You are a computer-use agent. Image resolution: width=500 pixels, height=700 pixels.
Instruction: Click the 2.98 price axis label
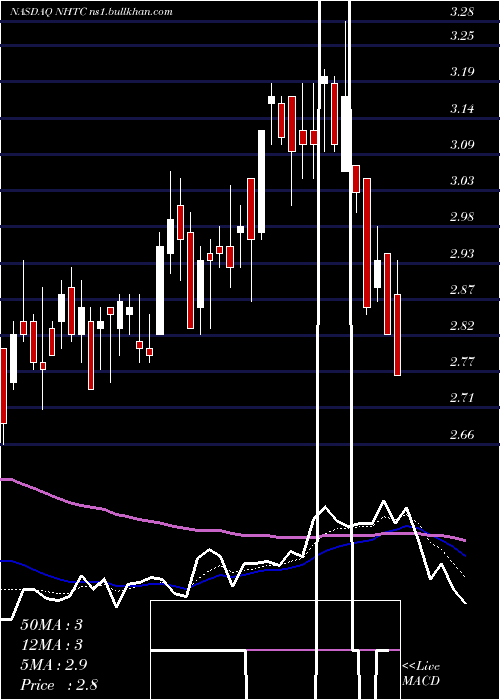click(462, 217)
